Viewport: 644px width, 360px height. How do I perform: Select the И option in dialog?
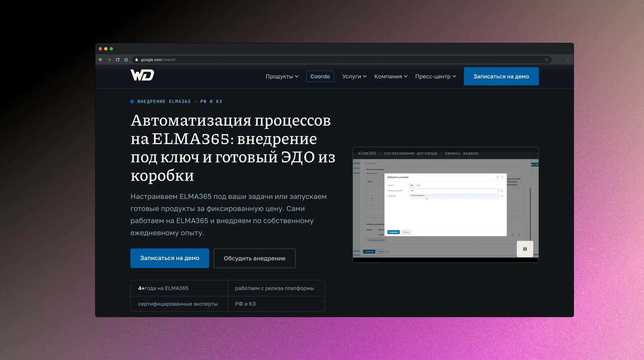pos(412,185)
